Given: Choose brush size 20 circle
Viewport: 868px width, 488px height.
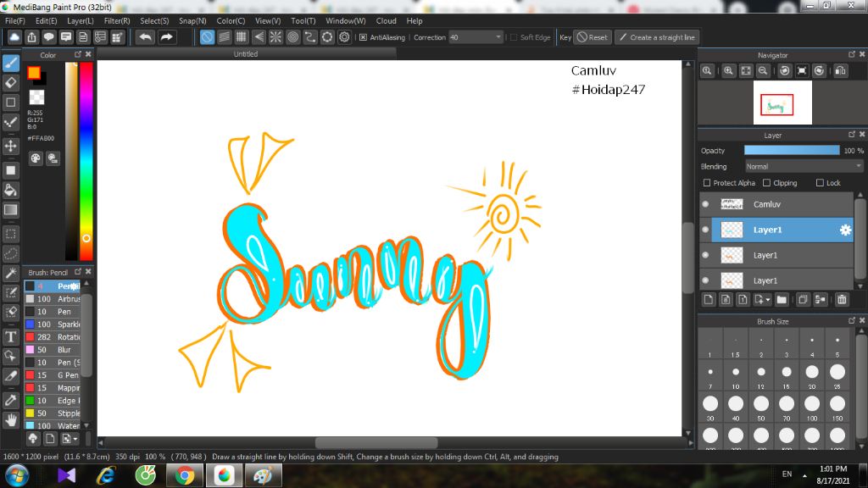Looking at the screenshot, I should (811, 372).
